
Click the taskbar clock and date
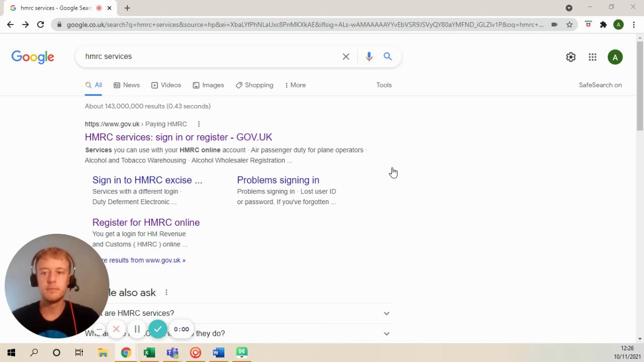point(627,352)
